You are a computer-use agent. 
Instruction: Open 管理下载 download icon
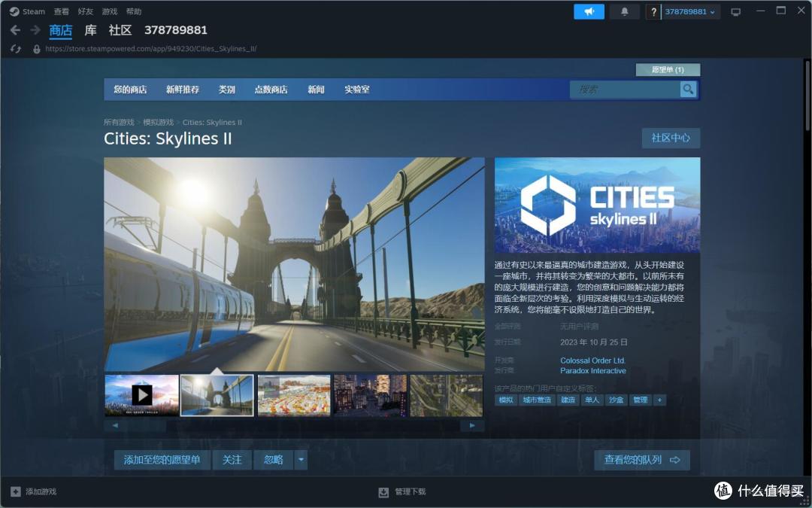coord(383,491)
